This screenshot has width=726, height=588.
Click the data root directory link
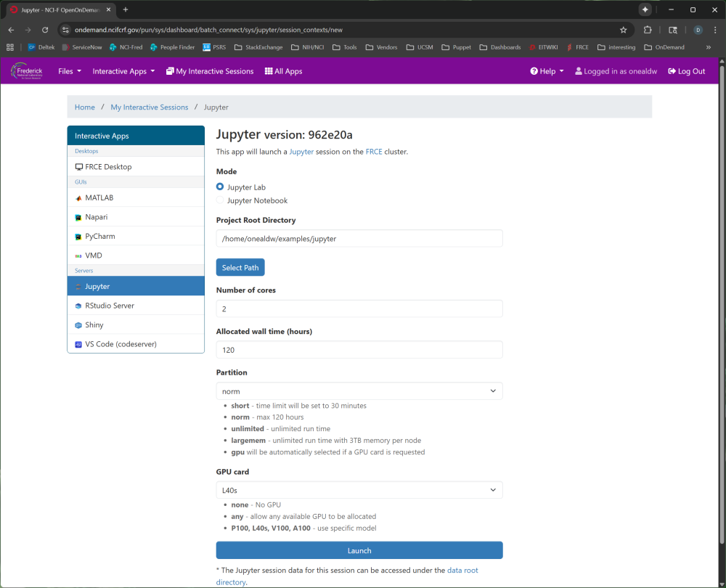pos(462,571)
